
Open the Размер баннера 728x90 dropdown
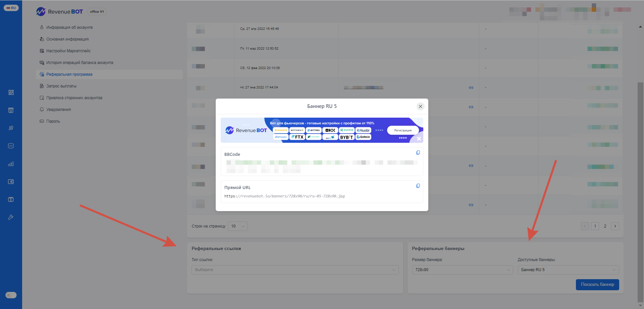(x=463, y=270)
